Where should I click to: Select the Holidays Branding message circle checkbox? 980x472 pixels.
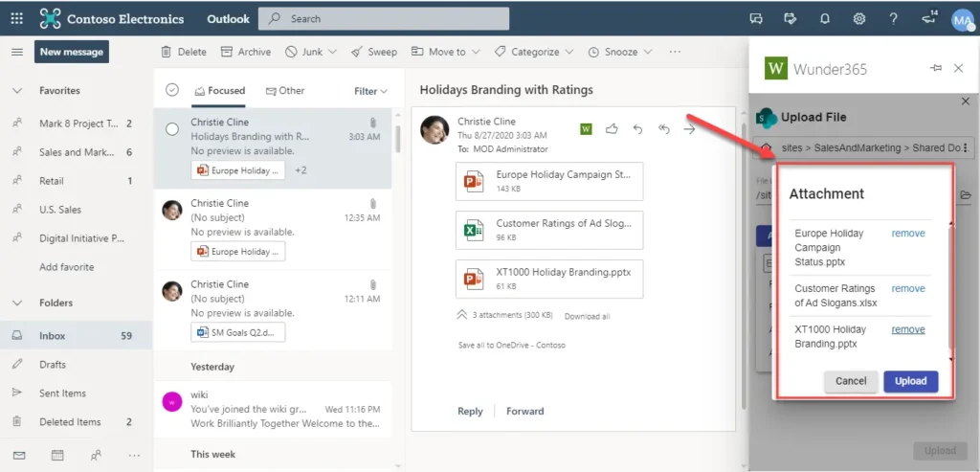pos(172,129)
